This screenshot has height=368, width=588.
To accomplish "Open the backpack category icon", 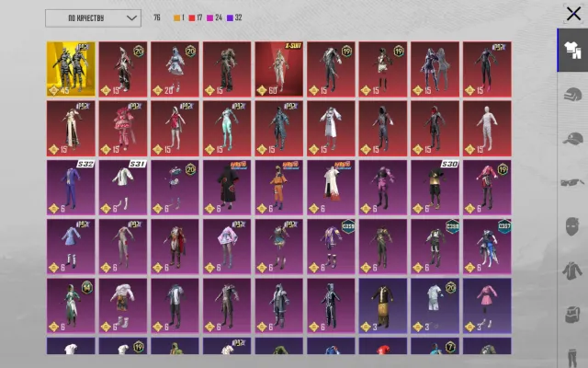I will pyautogui.click(x=572, y=314).
